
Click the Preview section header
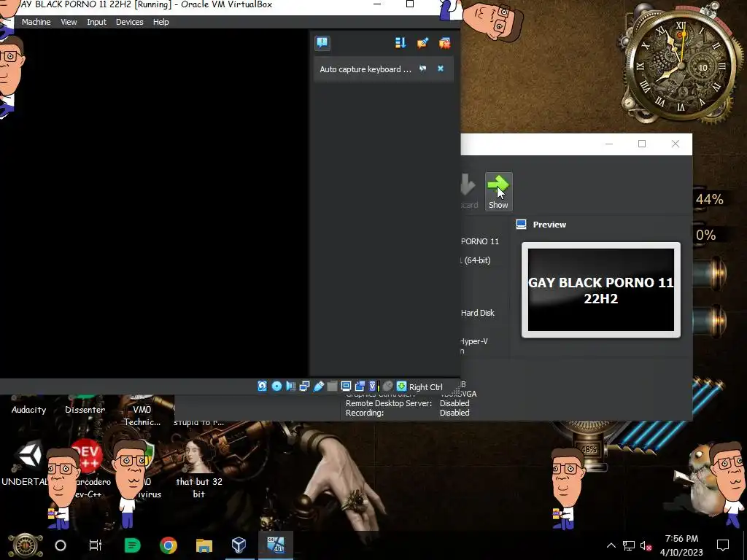(549, 225)
